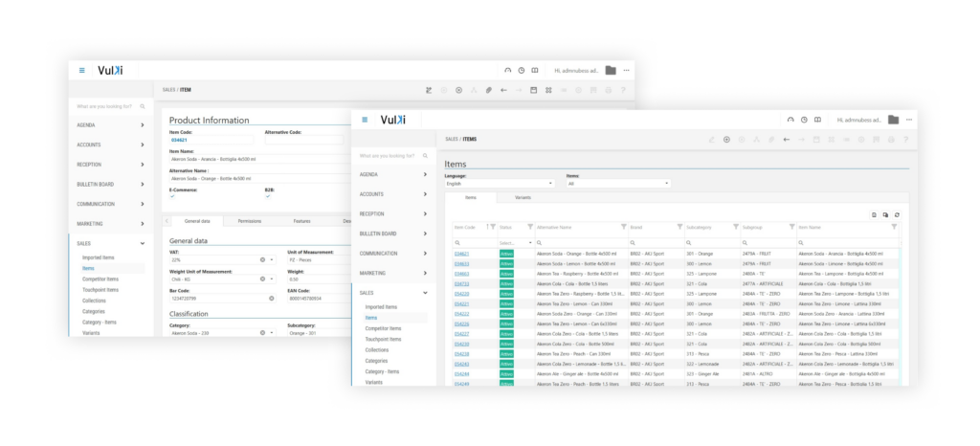
Task: Toggle the B2B checkbox
Action: [267, 196]
